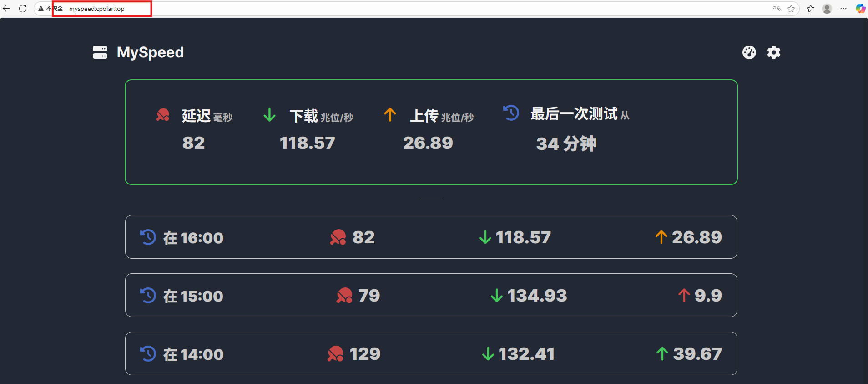Viewport: 868px width, 384px height.
Task: Click the MySpeed title text
Action: click(x=151, y=52)
